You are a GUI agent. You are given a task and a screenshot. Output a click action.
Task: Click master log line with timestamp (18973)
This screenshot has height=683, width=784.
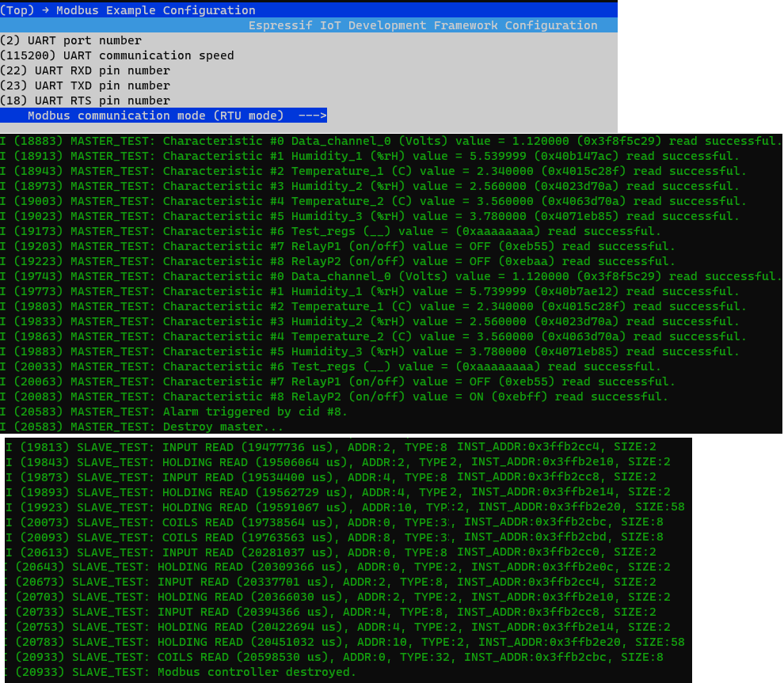point(369,186)
